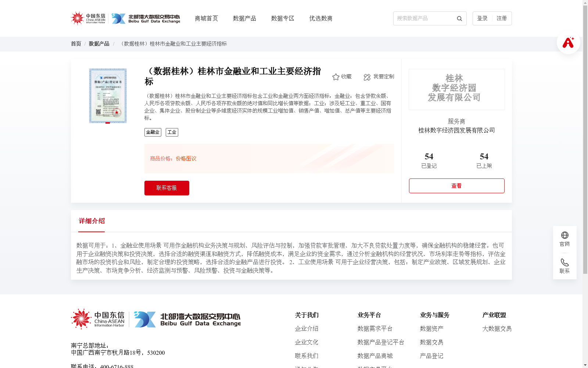The height and width of the screenshot is (368, 588).
Task: Open the red AI assistant floating icon
Action: click(x=568, y=42)
